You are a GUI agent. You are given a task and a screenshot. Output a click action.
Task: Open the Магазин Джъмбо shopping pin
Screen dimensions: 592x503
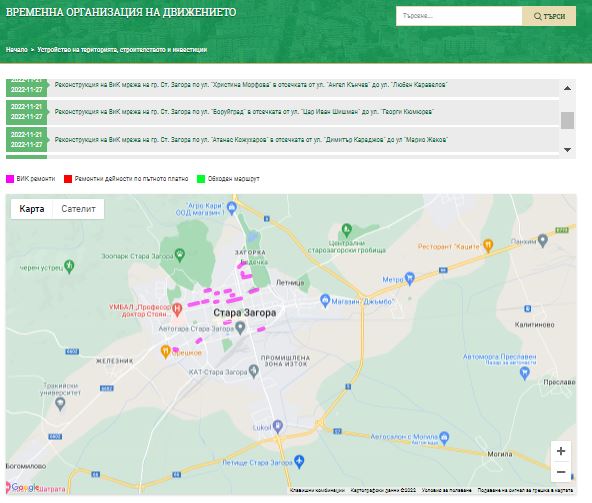[325, 301]
